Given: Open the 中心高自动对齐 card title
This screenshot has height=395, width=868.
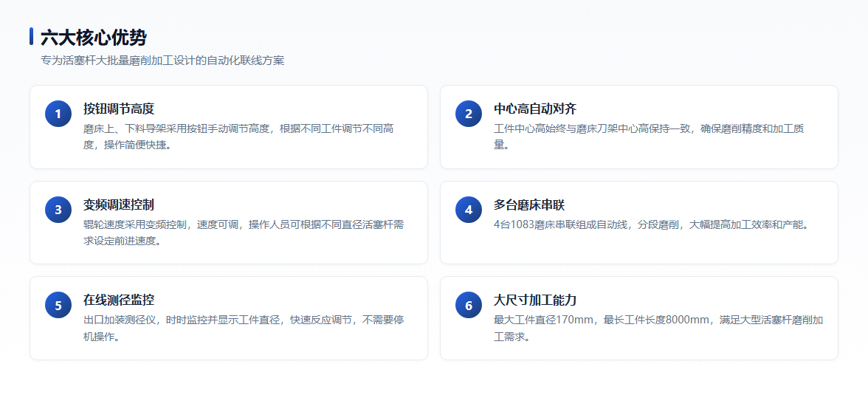Looking at the screenshot, I should [534, 109].
